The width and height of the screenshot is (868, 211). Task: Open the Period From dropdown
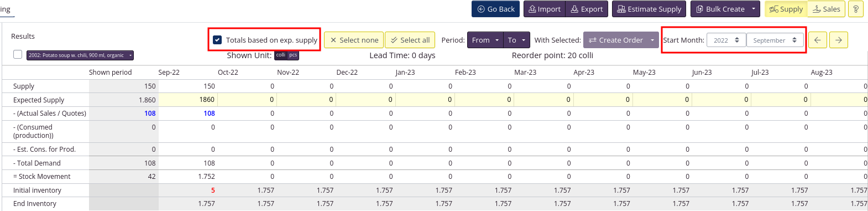pyautogui.click(x=485, y=40)
